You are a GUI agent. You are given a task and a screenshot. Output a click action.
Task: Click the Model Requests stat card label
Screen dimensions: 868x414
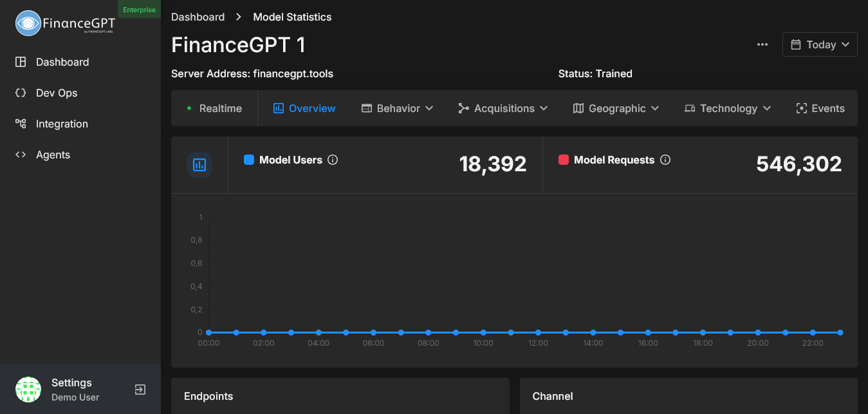coord(614,160)
